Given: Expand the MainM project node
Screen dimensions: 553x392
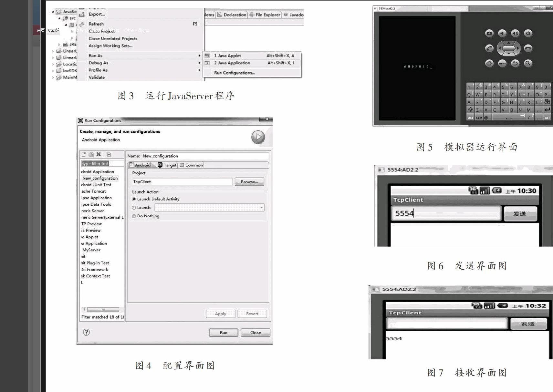Looking at the screenshot, I should 53,77.
